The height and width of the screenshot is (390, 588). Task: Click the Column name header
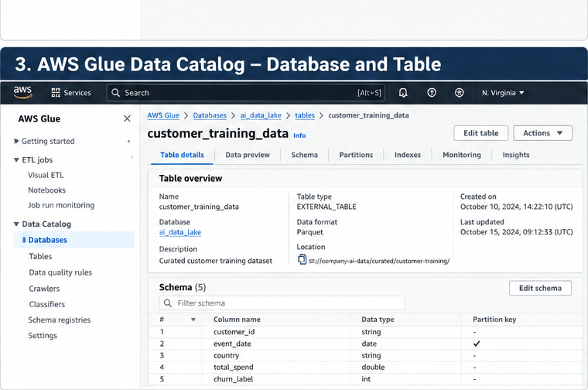(x=237, y=320)
